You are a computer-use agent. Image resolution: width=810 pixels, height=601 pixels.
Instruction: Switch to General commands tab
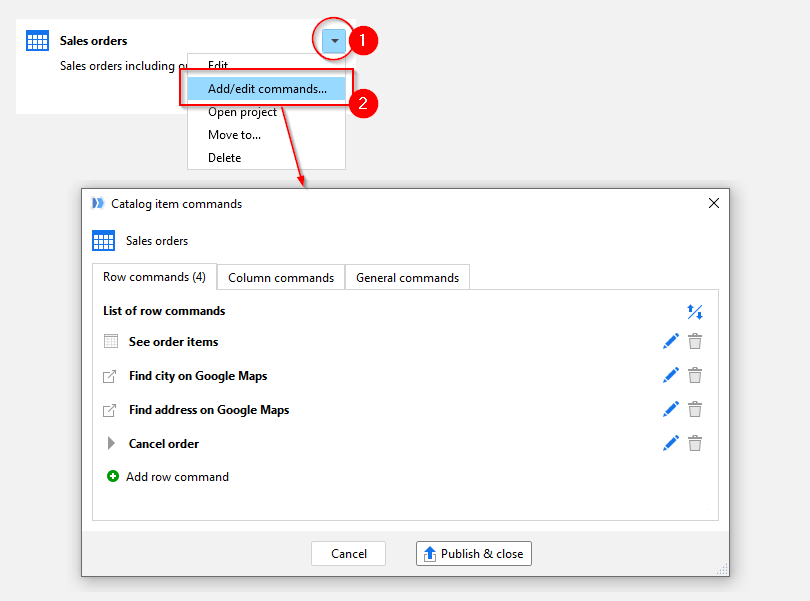point(407,278)
